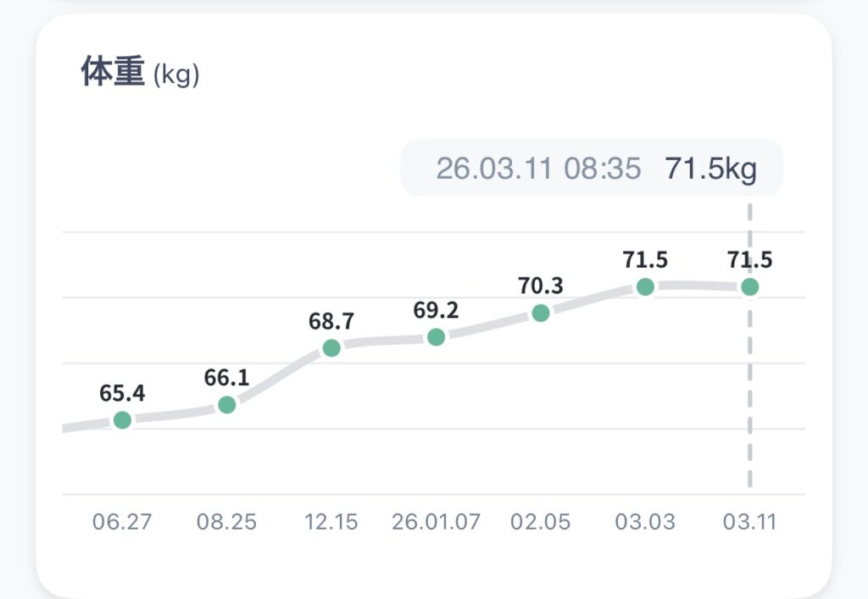Click the 70.3 green data point
Viewport: 868px width, 599px height.
click(540, 313)
